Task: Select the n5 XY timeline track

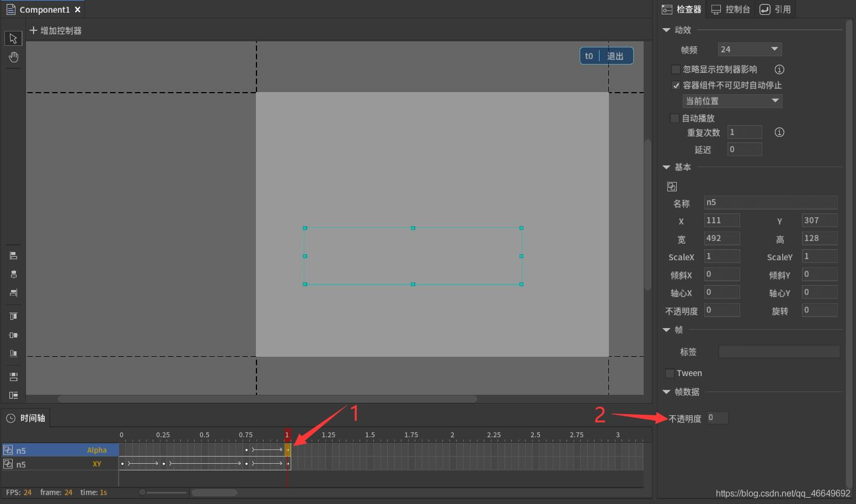Action: pos(60,464)
